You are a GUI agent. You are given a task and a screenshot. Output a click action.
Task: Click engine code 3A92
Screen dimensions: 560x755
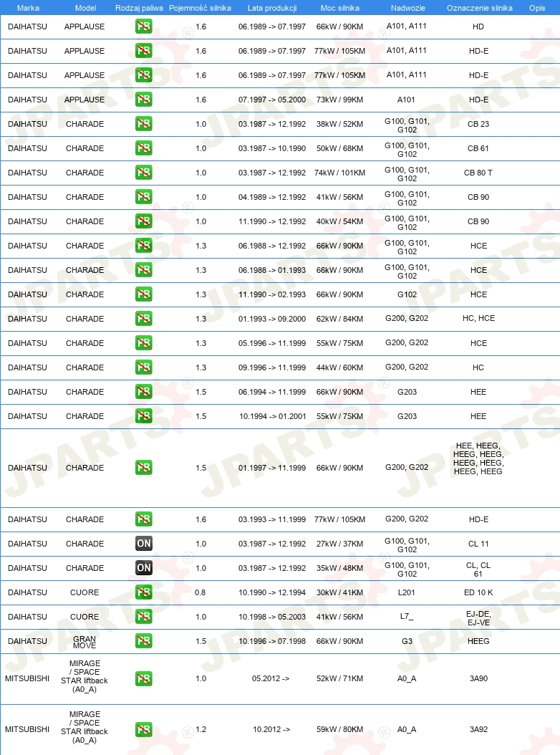click(478, 729)
